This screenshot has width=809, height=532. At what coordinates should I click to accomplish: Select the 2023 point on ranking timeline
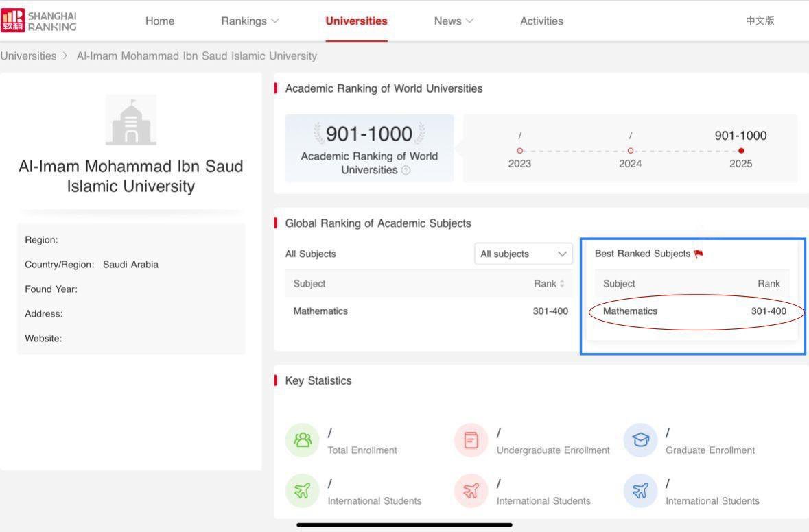coord(519,151)
